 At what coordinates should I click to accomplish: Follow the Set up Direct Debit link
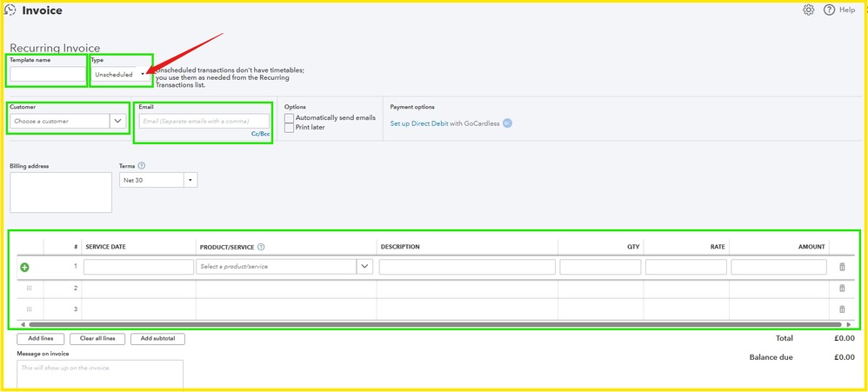click(419, 123)
